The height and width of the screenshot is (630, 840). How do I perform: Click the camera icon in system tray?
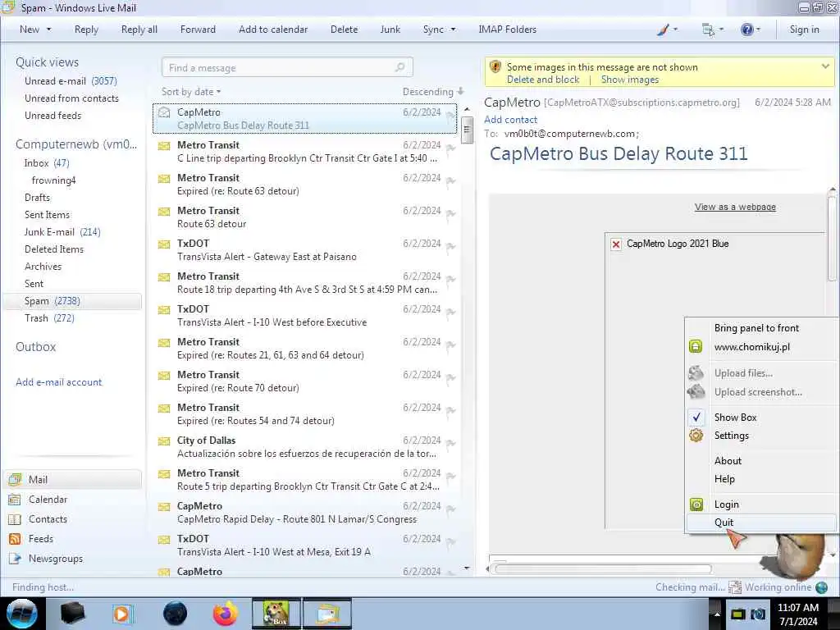coord(757,614)
